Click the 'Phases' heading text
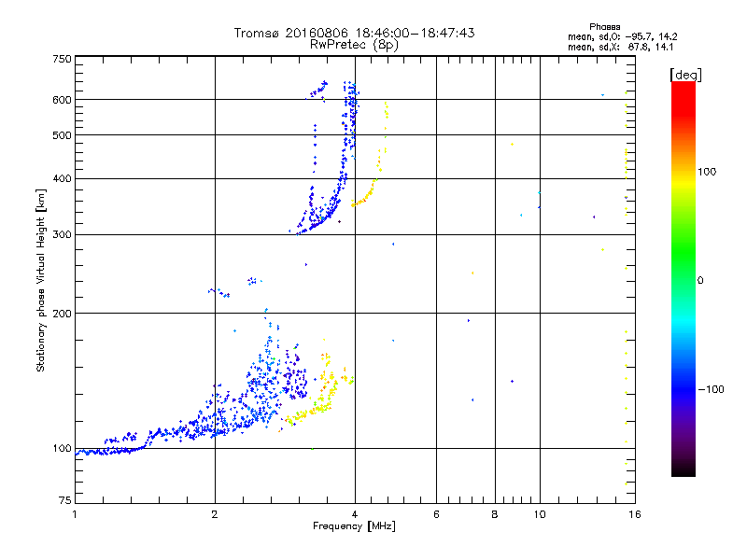This screenshot has width=747, height=560. click(x=604, y=27)
